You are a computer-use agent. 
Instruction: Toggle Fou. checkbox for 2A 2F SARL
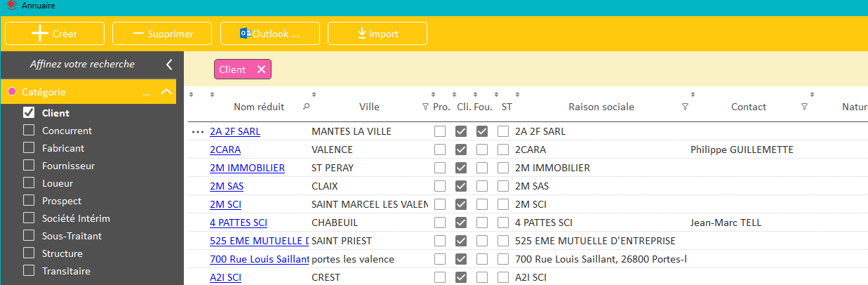click(482, 131)
